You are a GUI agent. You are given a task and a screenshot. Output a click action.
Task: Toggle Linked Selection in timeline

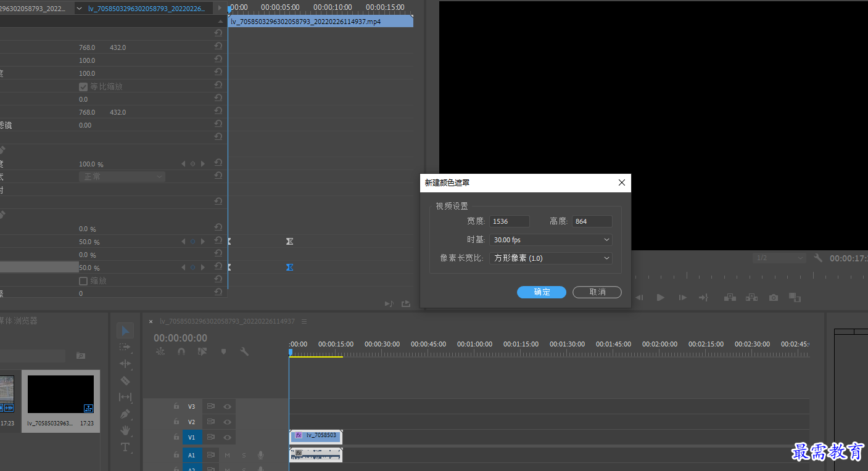click(x=202, y=351)
